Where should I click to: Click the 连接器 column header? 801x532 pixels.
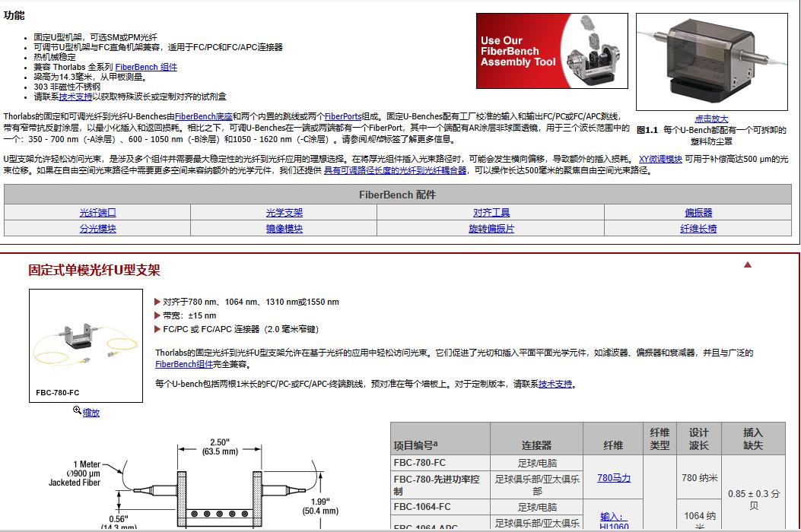click(x=536, y=439)
